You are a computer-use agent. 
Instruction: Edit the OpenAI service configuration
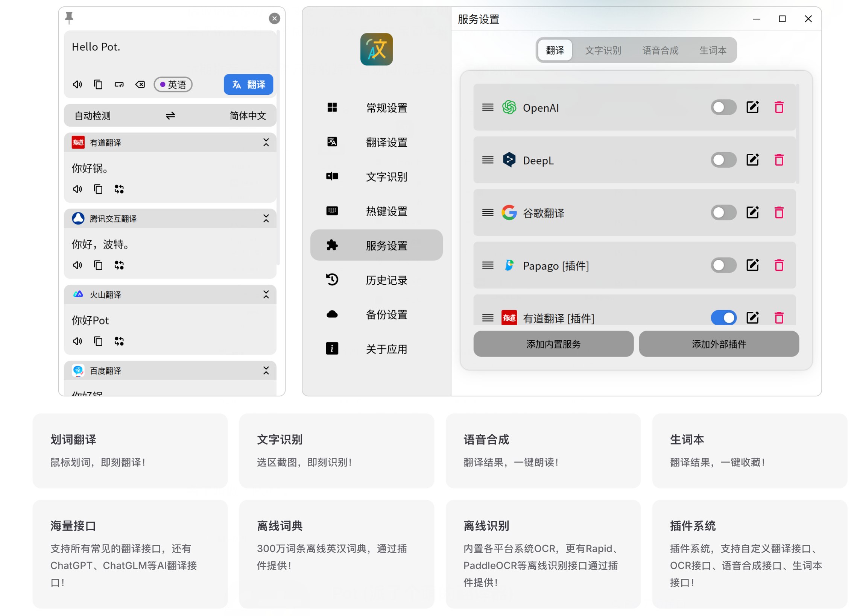(x=752, y=107)
